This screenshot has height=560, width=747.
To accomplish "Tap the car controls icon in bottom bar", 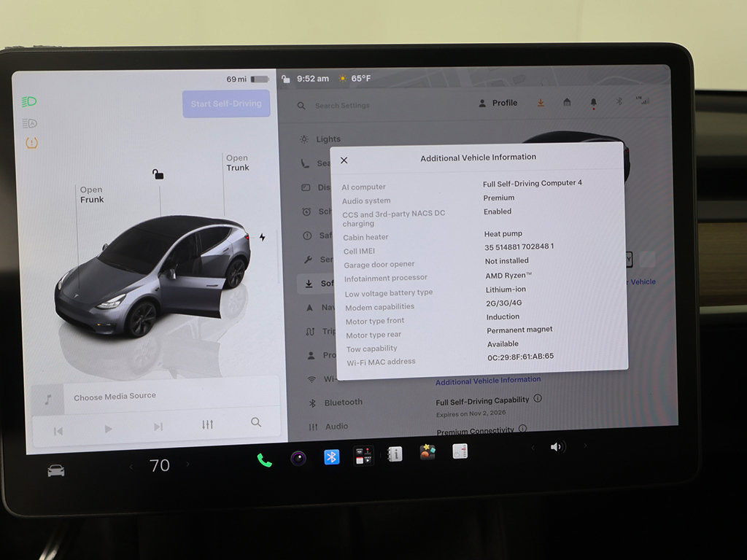I will 55,470.
